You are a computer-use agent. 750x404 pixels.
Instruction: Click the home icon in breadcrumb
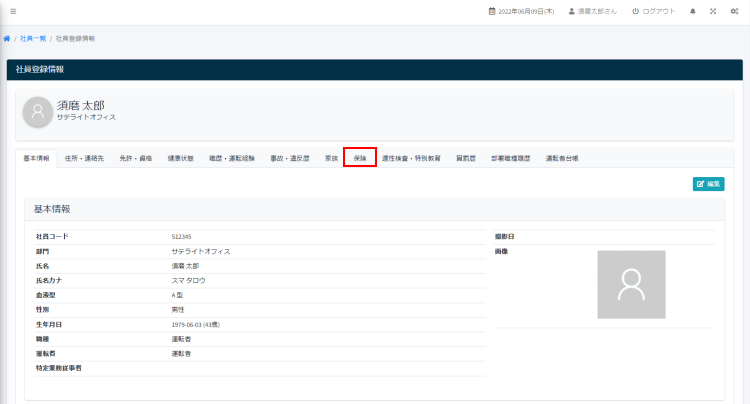coord(7,38)
